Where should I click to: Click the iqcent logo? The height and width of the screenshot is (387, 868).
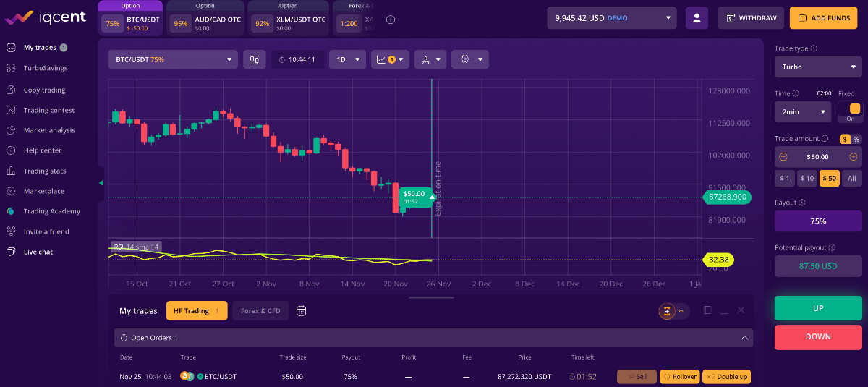tap(46, 17)
